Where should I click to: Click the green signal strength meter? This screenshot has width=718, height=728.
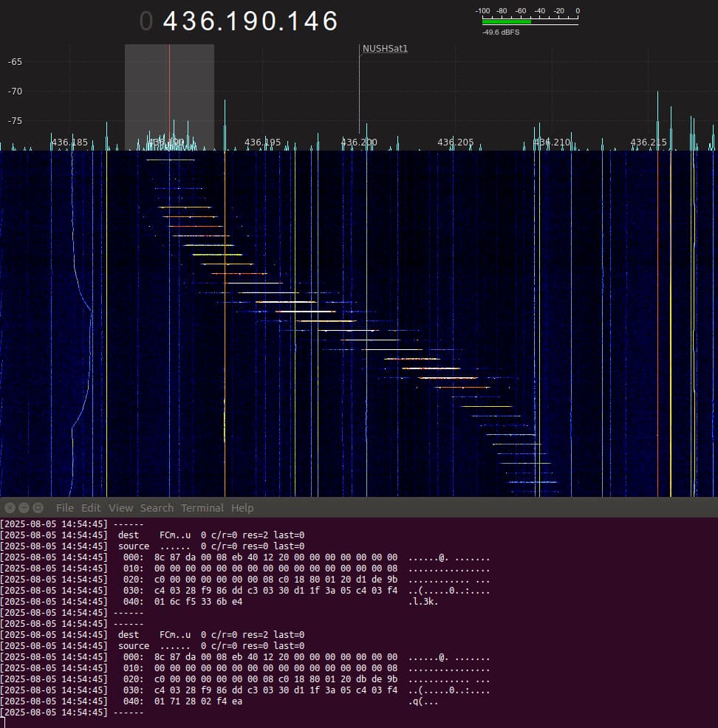506,22
